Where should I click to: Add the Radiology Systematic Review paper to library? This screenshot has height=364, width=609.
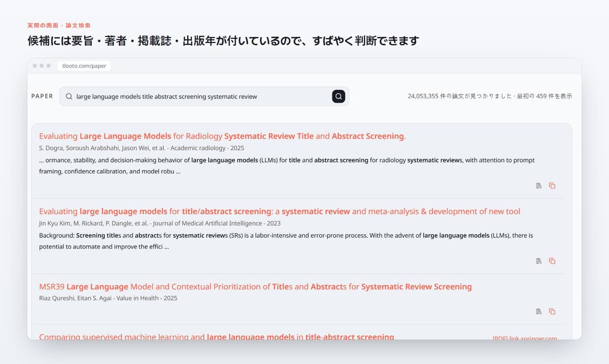point(539,186)
